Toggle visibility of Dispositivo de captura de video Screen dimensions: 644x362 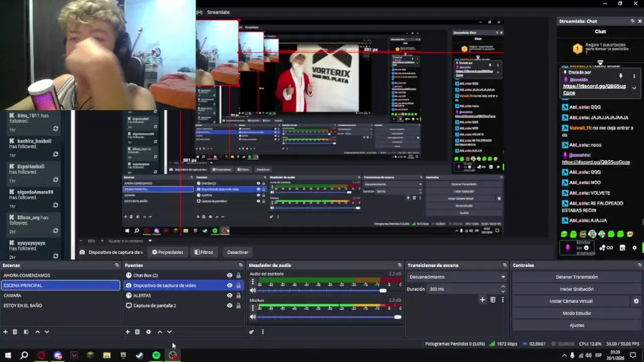click(x=230, y=286)
